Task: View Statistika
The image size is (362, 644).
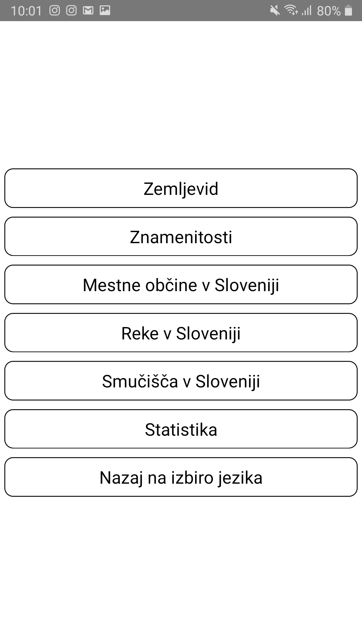Action: click(181, 429)
